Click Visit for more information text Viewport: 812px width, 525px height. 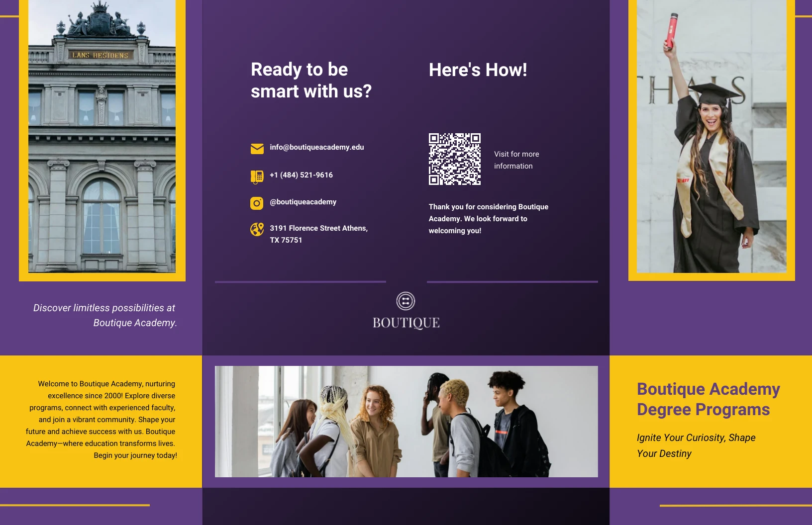[x=516, y=160]
